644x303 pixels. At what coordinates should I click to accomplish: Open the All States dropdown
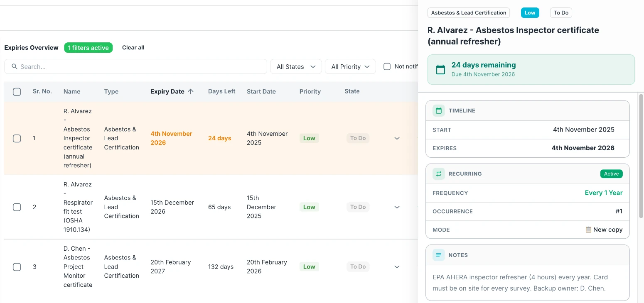(x=296, y=66)
